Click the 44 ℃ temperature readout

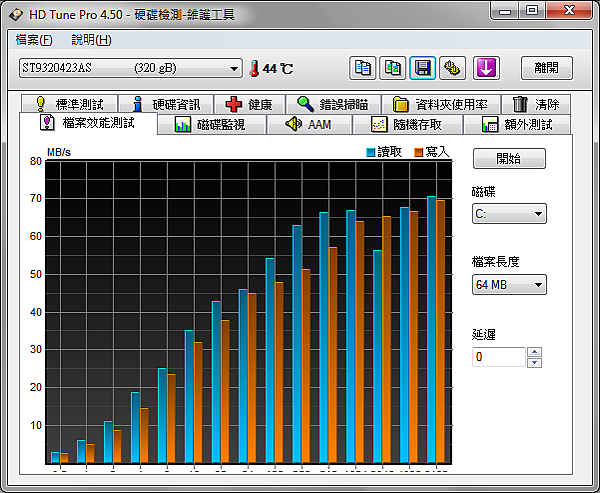(278, 69)
